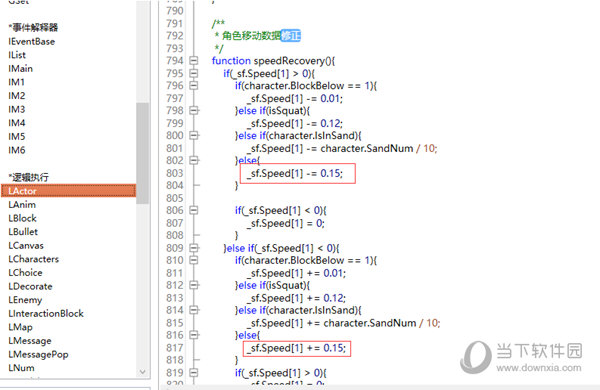Select IList in the class list

(x=17, y=55)
